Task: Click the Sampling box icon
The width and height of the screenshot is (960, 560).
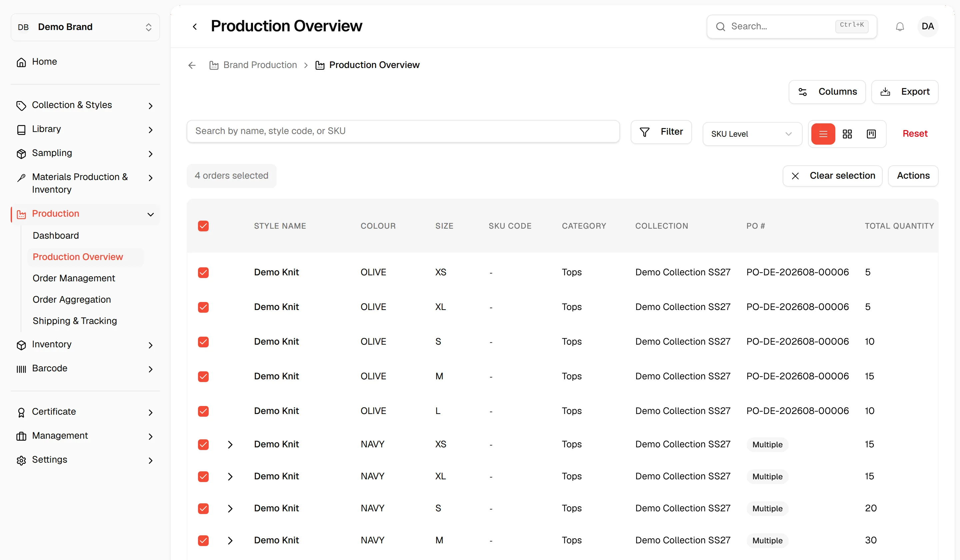Action: point(21,154)
